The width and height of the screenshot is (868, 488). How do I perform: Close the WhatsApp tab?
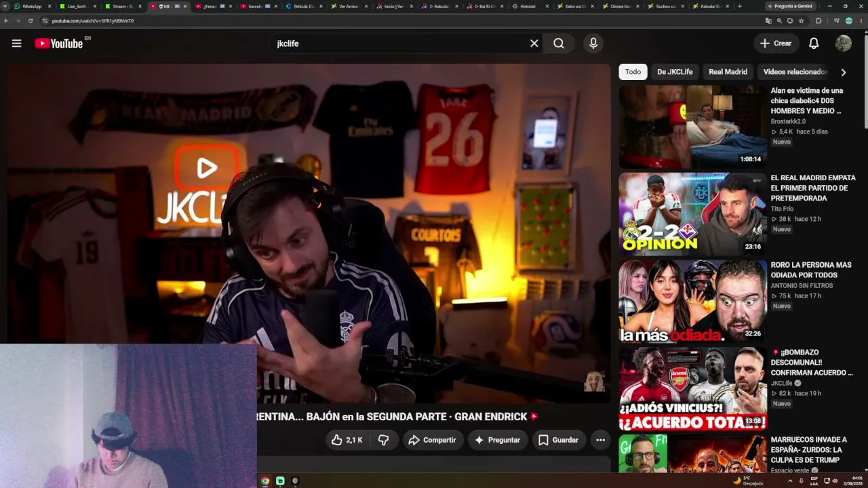[50, 6]
